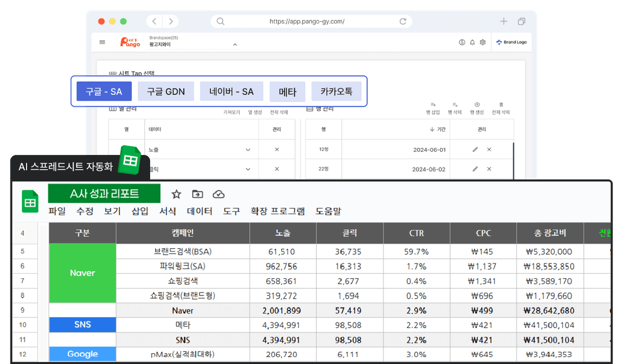This screenshot has height=364, width=623.
Task: Edit the 2024-06-02 row with pencil icon
Action: [x=475, y=169]
